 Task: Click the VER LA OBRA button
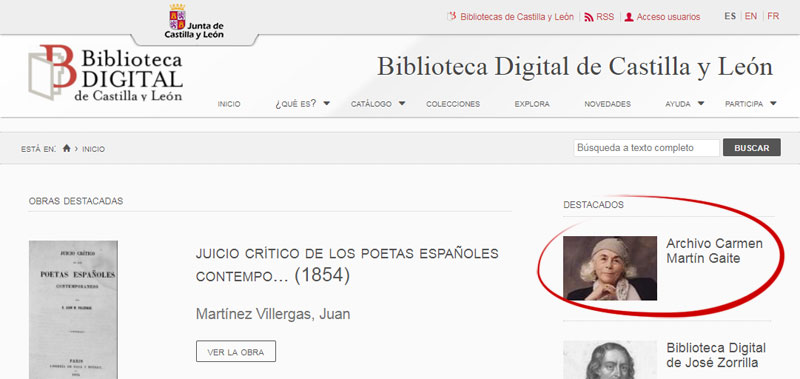tap(236, 351)
